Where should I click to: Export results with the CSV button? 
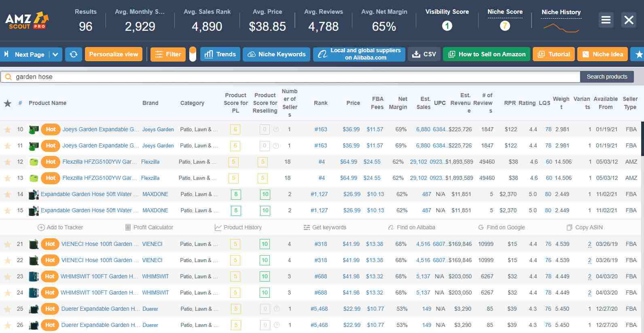click(424, 54)
